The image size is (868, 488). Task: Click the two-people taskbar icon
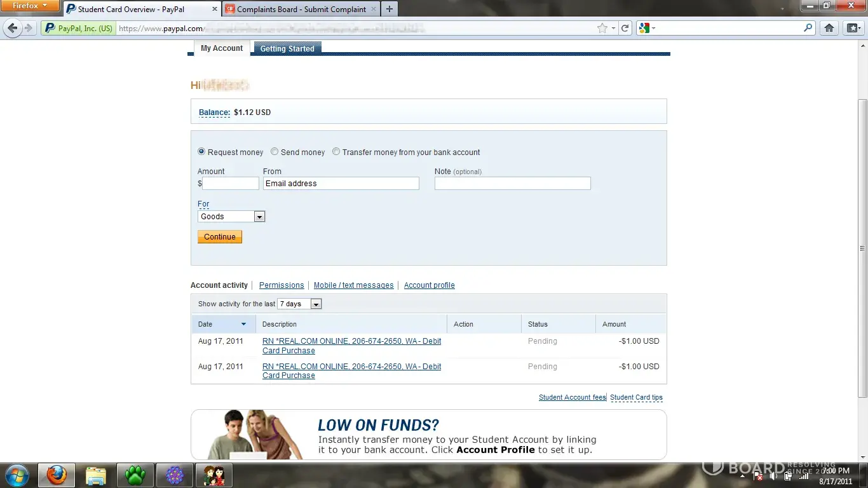coord(214,475)
